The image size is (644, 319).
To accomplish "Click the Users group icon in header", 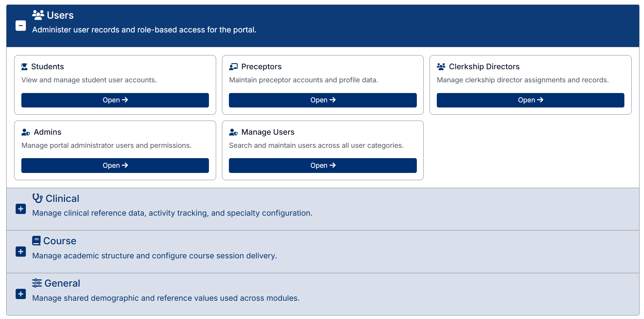I will [x=38, y=15].
